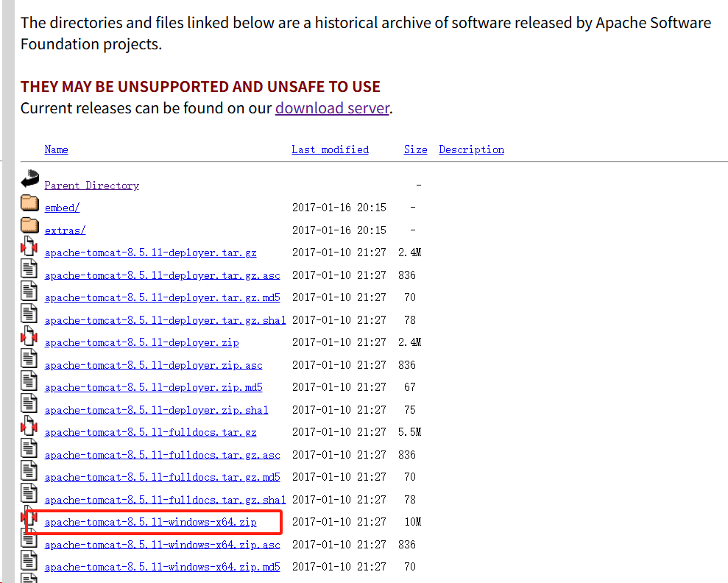Open apache-tomcat-8.5.11-windows-x64.zip.asc link
728x583 pixels.
coord(163,545)
